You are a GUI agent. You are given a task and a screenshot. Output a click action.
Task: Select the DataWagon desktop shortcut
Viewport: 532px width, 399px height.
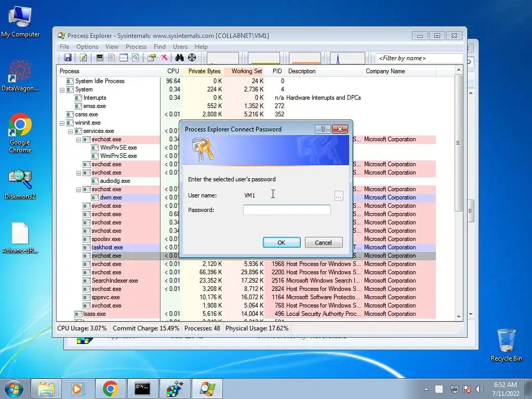click(x=20, y=75)
